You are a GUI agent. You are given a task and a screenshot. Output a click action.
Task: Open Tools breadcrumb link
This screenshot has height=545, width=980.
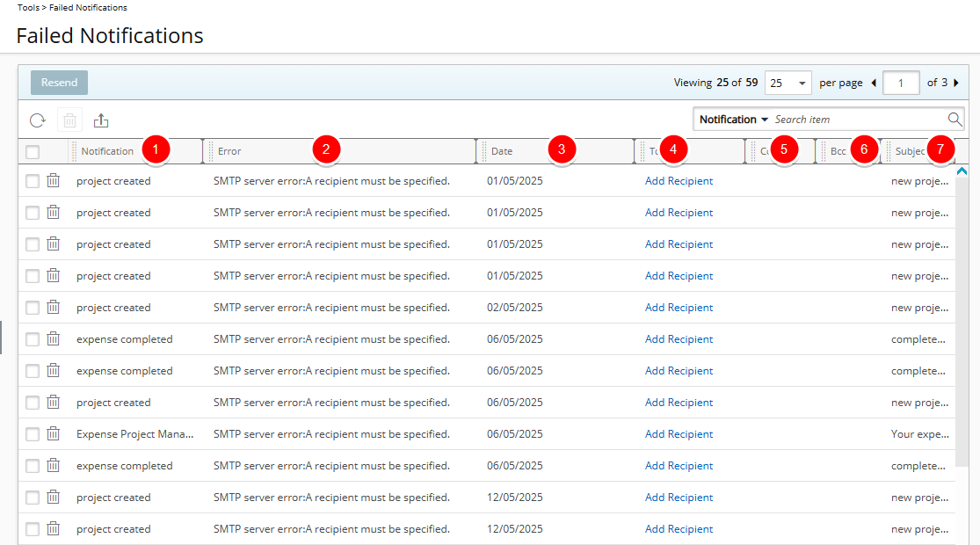tap(28, 8)
